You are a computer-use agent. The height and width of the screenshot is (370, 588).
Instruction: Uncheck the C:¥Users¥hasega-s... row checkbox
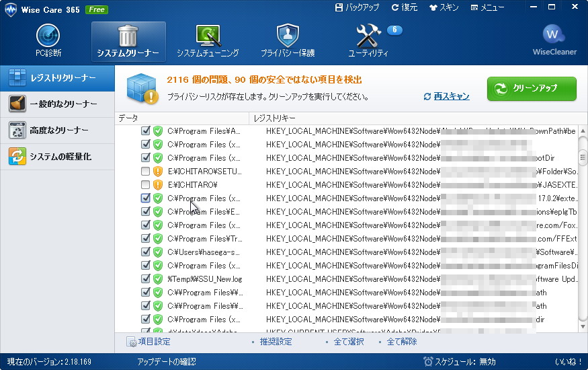[x=146, y=252]
